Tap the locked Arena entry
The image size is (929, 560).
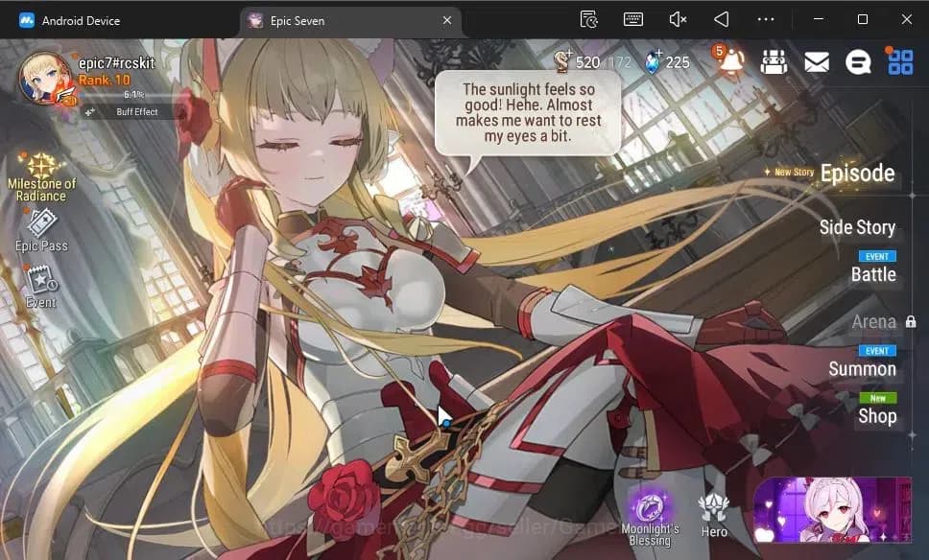coord(874,322)
